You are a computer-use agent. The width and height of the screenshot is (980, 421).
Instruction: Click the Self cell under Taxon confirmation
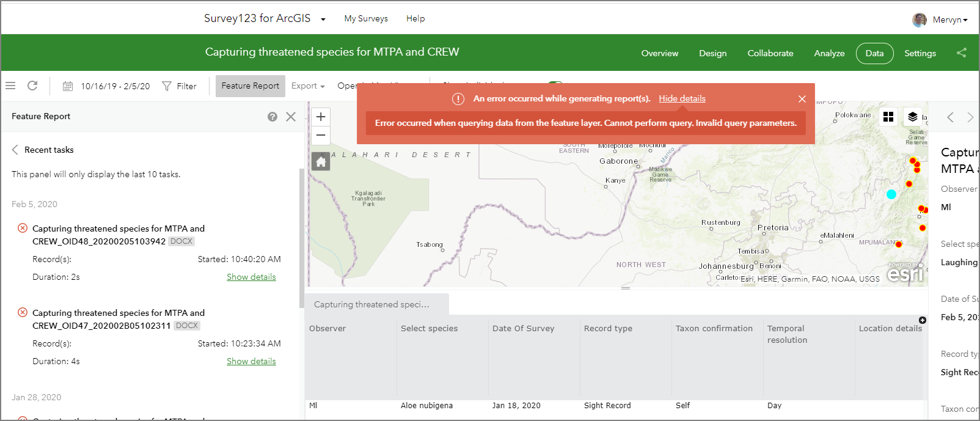[x=682, y=405]
